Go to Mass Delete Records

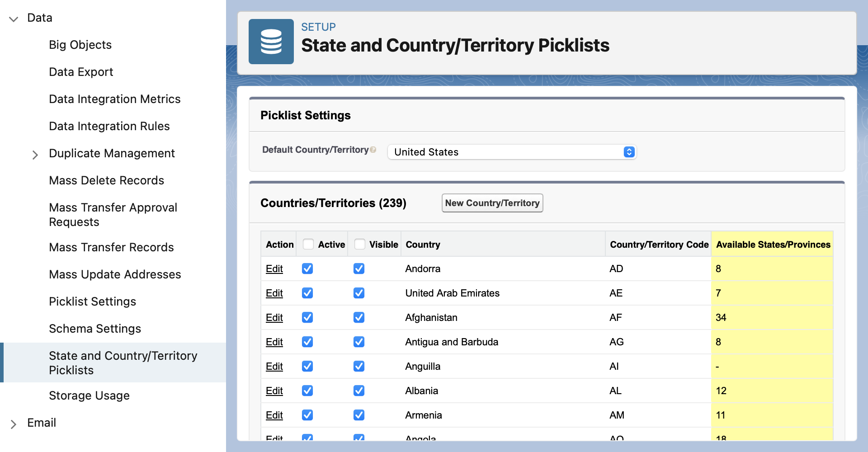pyautogui.click(x=106, y=180)
